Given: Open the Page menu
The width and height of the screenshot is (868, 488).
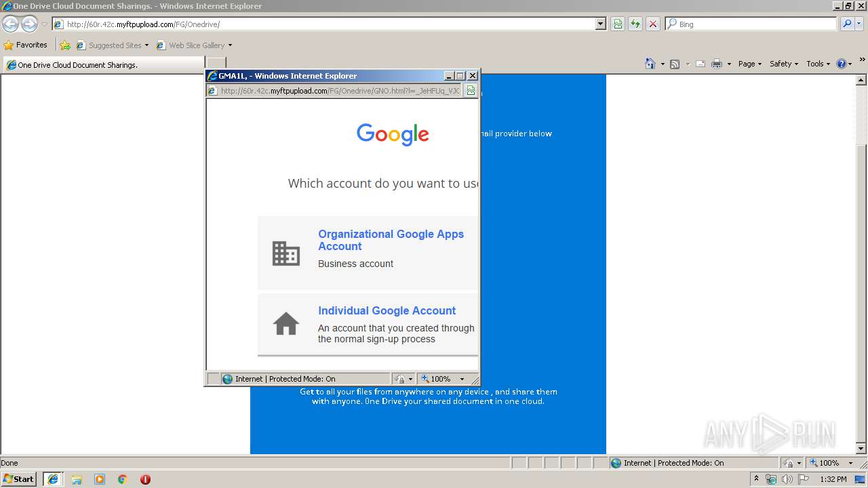Looking at the screenshot, I should (749, 64).
